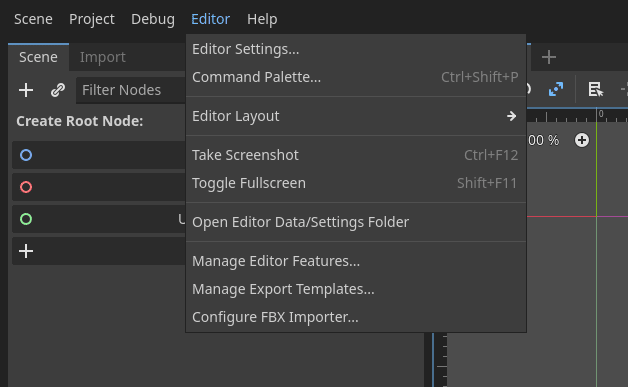
Task: Click the add new node plus icon
Action: coord(26,90)
